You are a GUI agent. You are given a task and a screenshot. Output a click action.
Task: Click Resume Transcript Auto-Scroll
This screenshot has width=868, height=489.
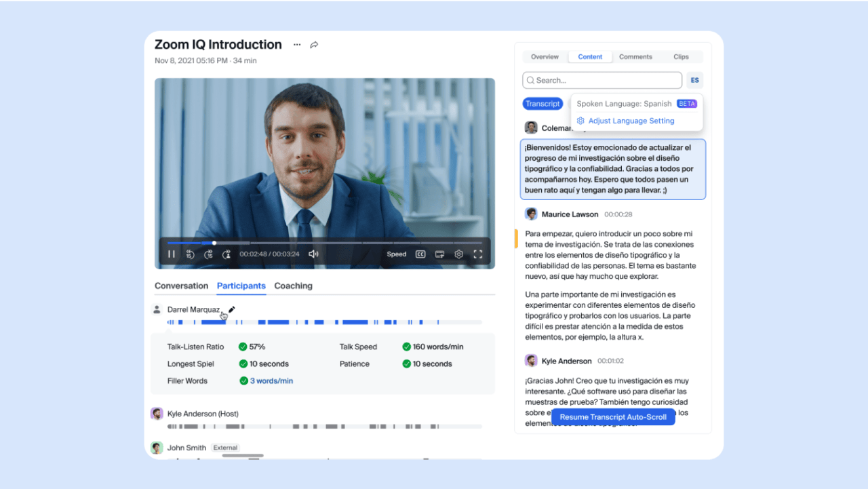[612, 416]
